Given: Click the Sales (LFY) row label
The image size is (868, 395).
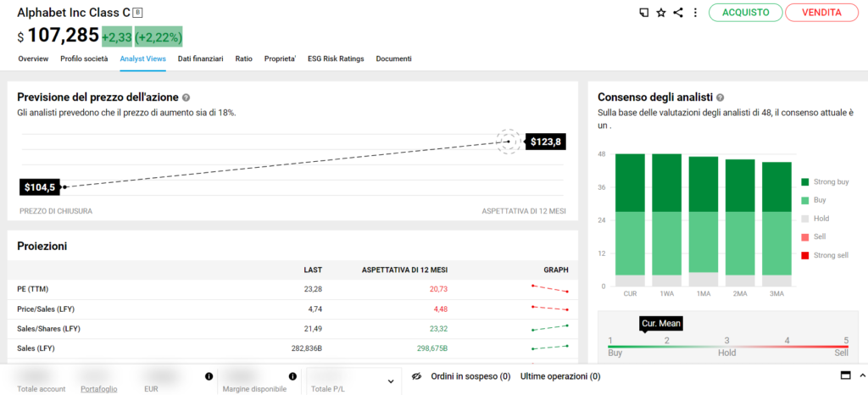Looking at the screenshot, I should [36, 348].
